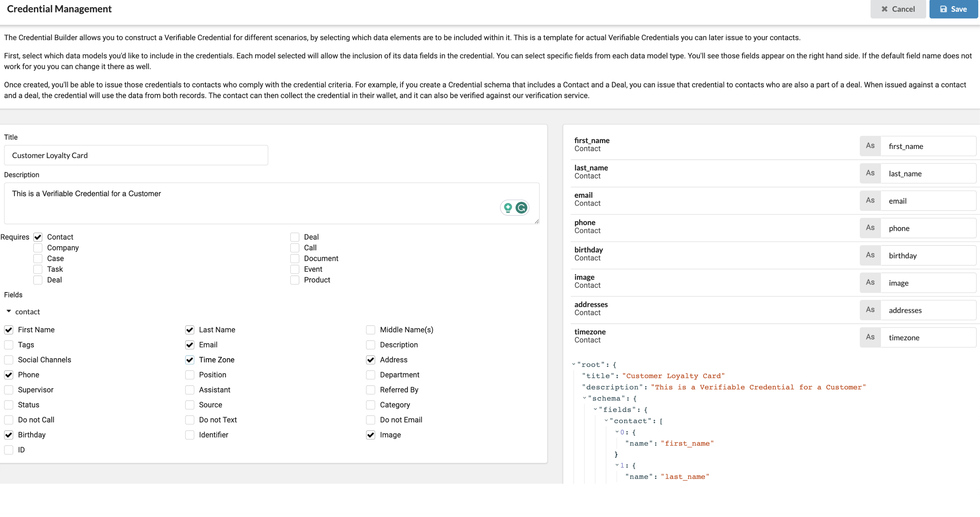Collapse the schema JSON node
This screenshot has height=517, width=980.
(x=584, y=398)
